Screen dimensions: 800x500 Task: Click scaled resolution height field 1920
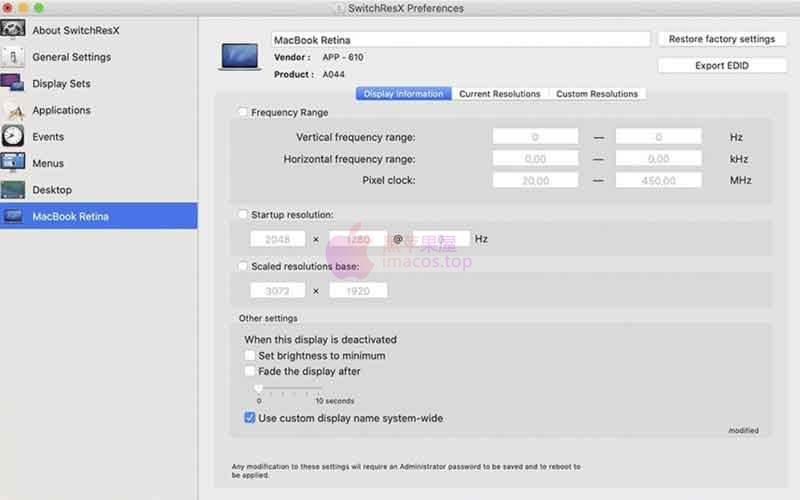[358, 291]
